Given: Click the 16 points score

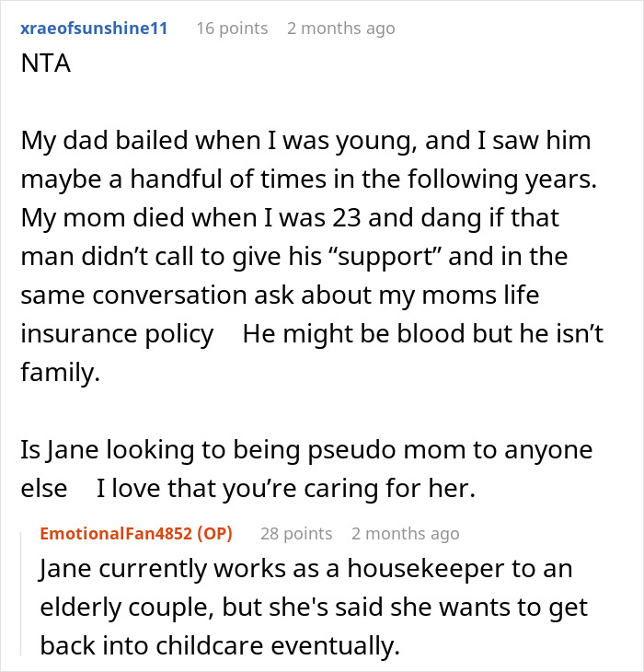Looking at the screenshot, I should [232, 29].
